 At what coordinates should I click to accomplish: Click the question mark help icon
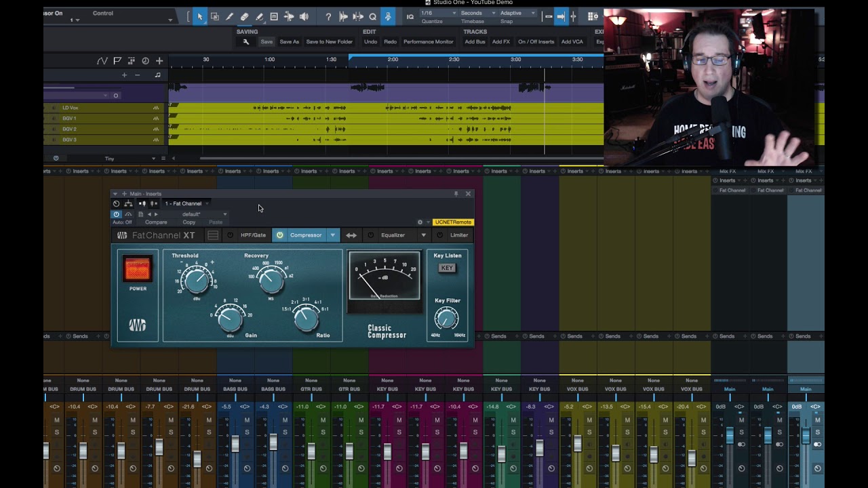[x=328, y=16]
